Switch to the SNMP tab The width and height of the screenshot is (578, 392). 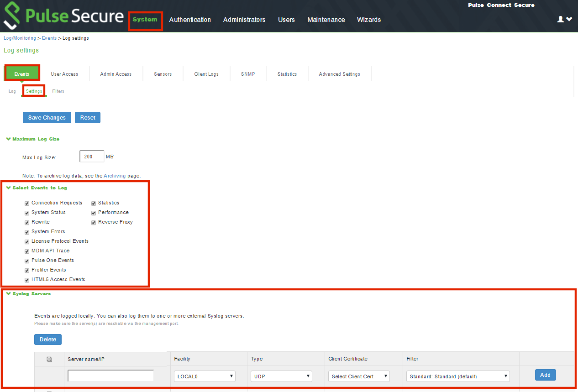pos(248,74)
